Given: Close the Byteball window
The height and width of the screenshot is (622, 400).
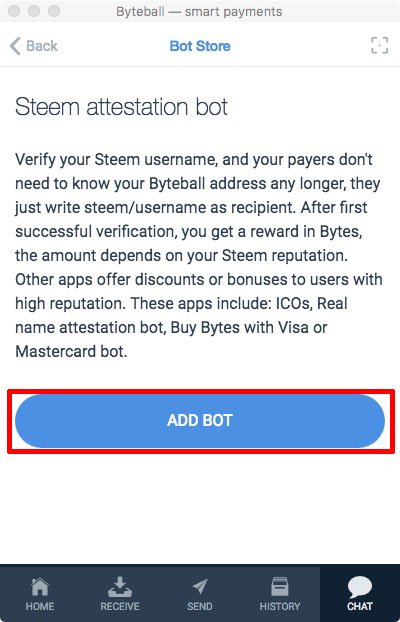Looking at the screenshot, I should 14,11.
